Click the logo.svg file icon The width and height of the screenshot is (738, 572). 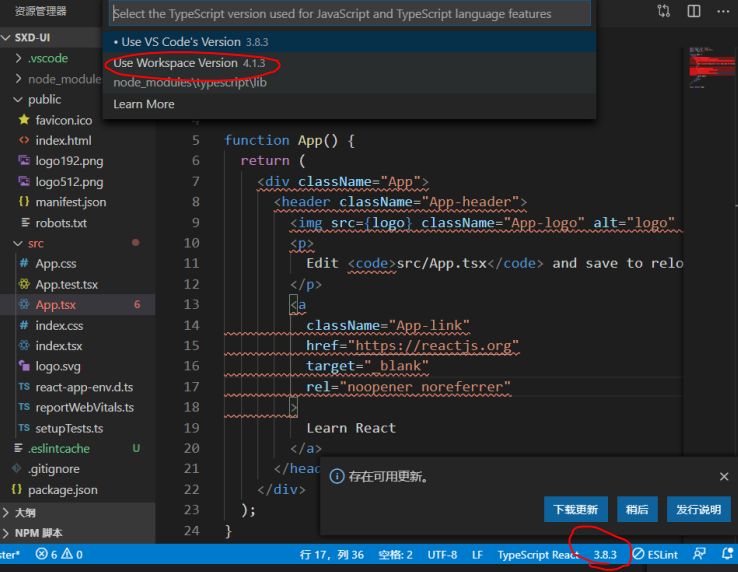(x=24, y=365)
